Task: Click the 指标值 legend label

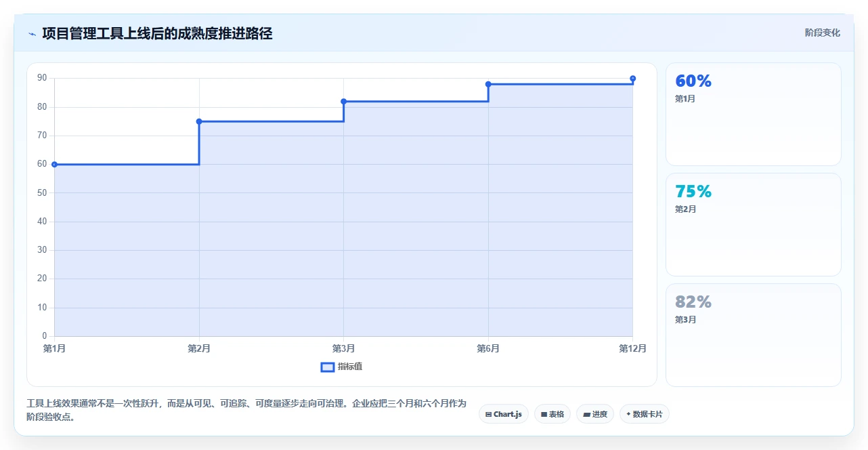Action: coord(350,367)
